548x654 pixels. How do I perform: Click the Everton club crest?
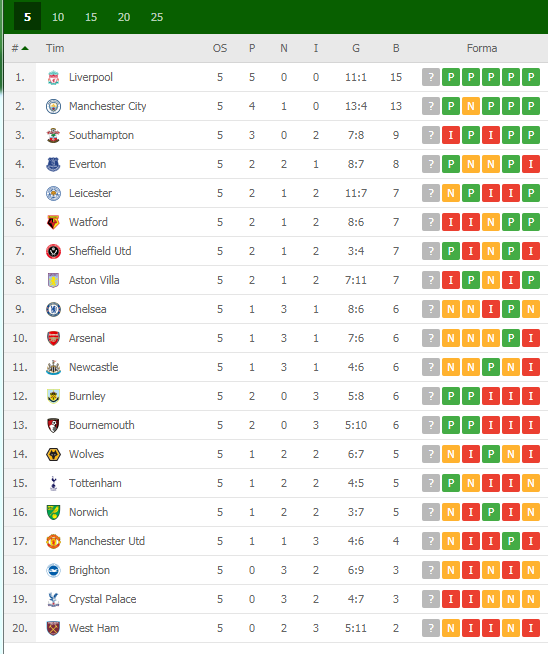tap(53, 164)
